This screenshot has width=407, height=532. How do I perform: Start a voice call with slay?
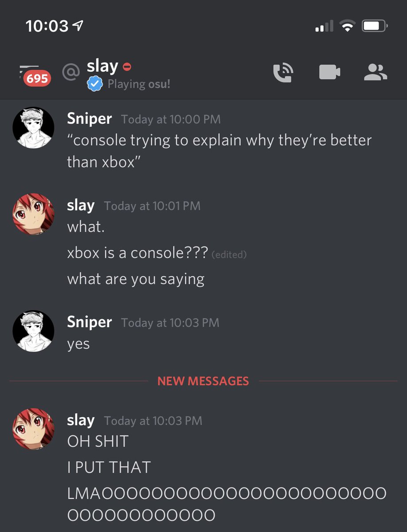[282, 72]
